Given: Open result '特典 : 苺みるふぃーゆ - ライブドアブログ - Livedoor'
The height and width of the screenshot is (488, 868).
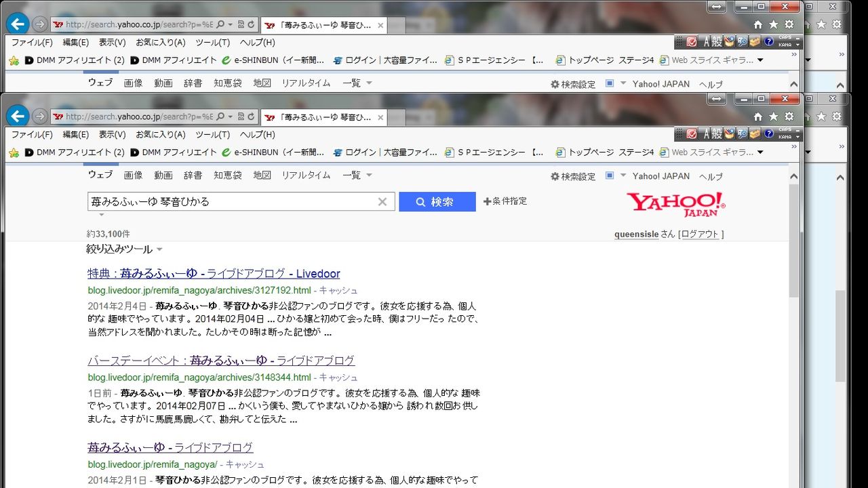Looking at the screenshot, I should 214,273.
